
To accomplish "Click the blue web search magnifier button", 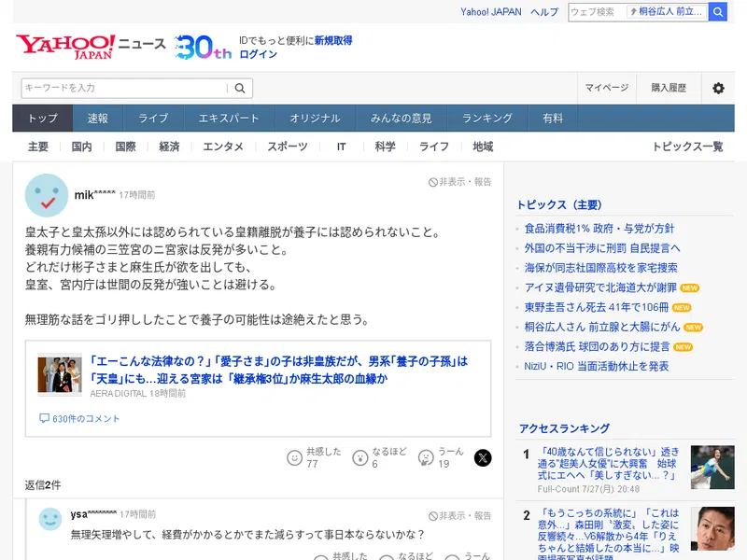I will coord(717,11).
